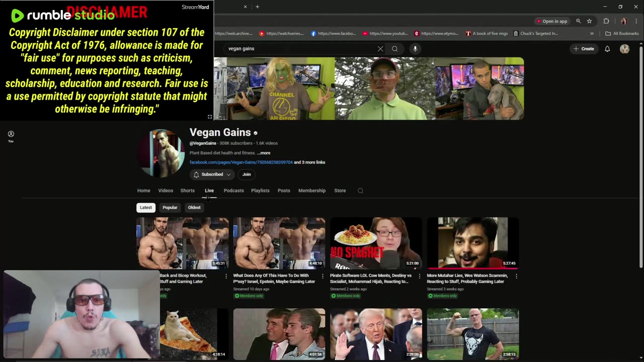Open the 5:45:31 Back and Bicep stream thumbnail

183,243
